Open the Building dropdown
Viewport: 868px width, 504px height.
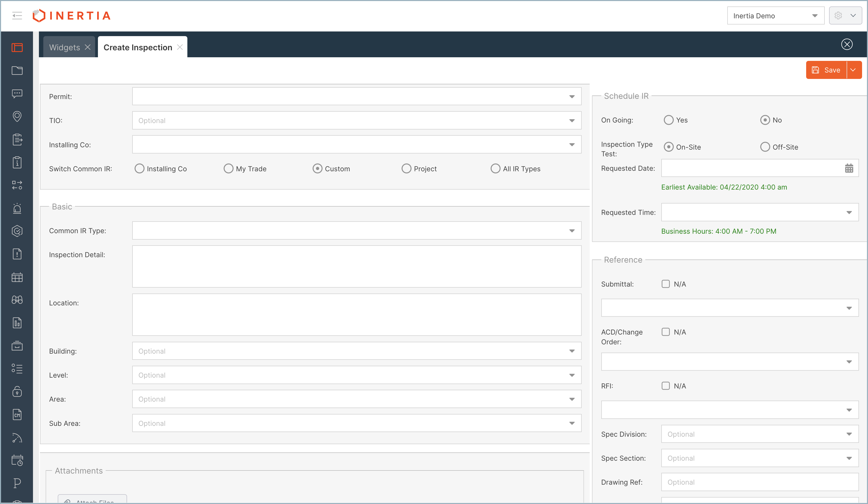click(x=356, y=351)
